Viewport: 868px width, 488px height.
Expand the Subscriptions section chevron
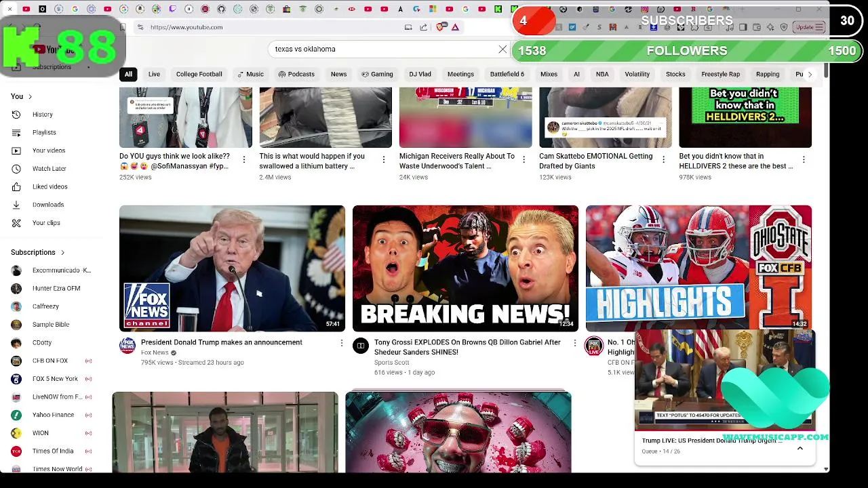click(x=62, y=253)
